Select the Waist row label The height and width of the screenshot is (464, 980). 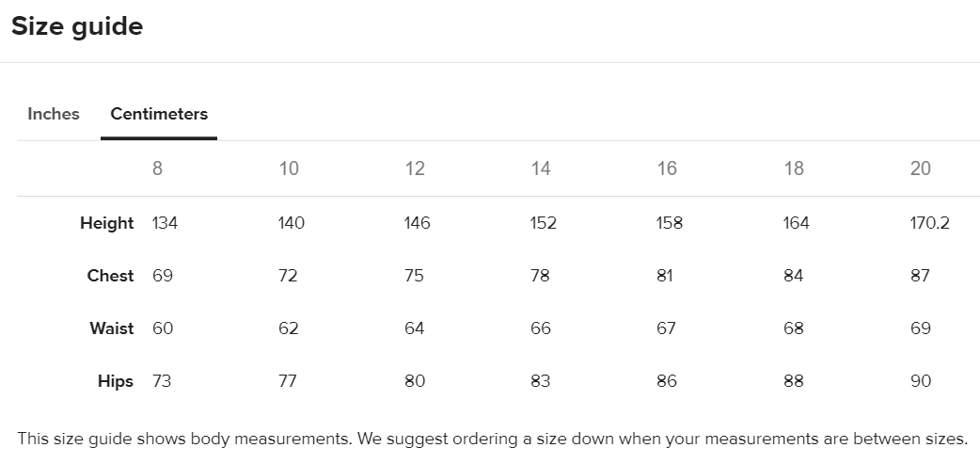point(111,328)
